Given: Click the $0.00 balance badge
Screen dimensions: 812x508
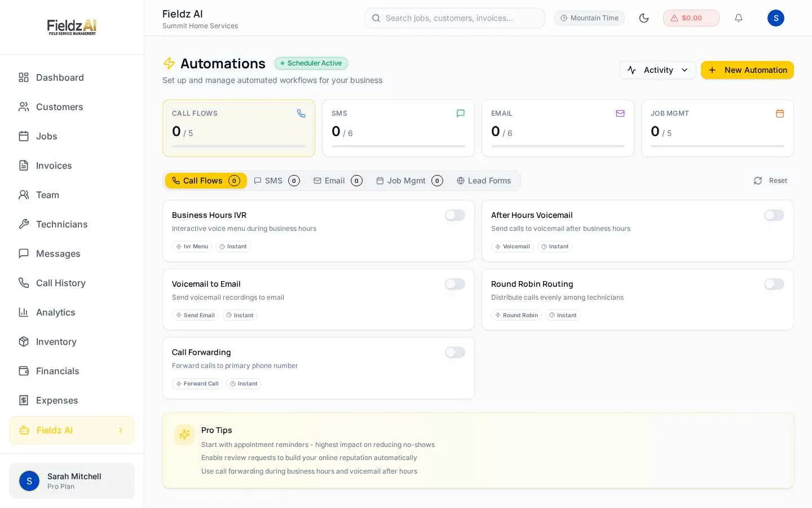Looking at the screenshot, I should click(691, 18).
